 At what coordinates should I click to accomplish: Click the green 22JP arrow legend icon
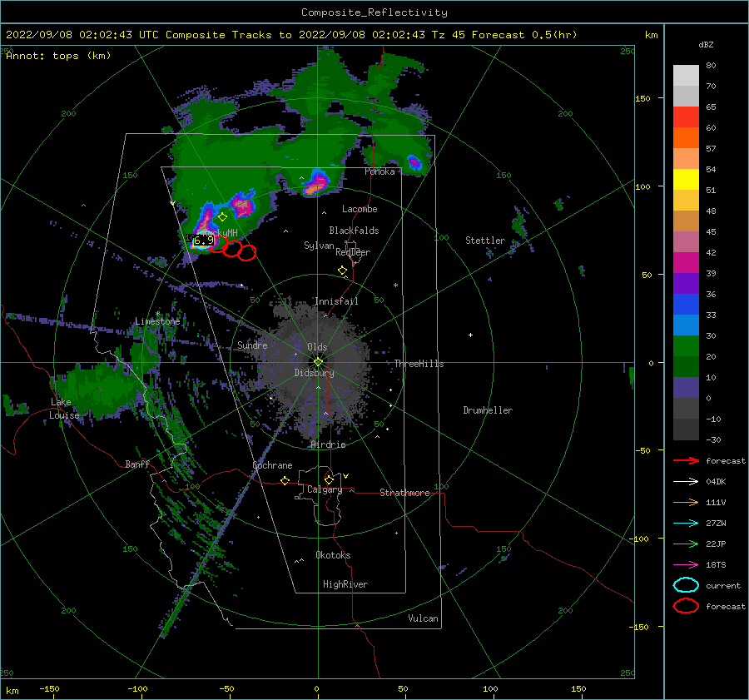pos(686,544)
